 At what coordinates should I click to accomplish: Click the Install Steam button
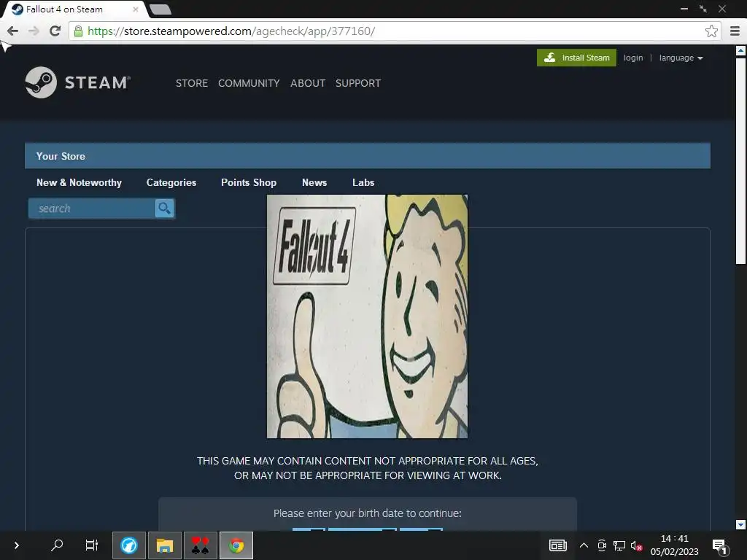(576, 58)
